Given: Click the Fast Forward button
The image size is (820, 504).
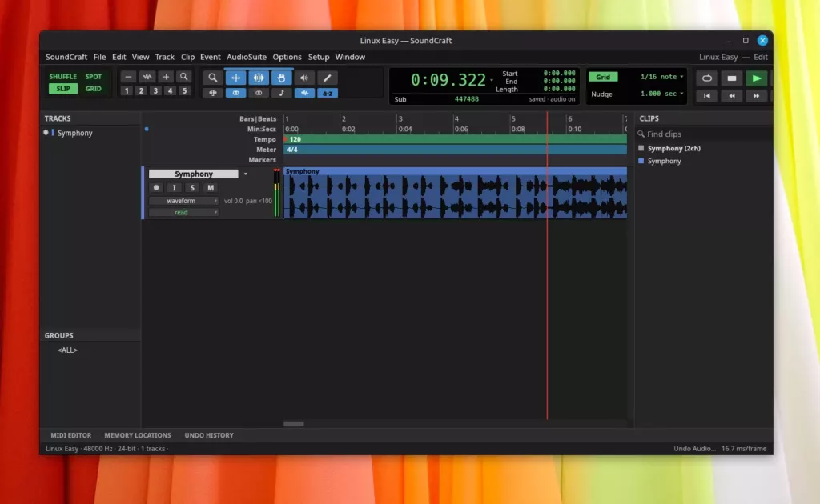Looking at the screenshot, I should [x=756, y=95].
